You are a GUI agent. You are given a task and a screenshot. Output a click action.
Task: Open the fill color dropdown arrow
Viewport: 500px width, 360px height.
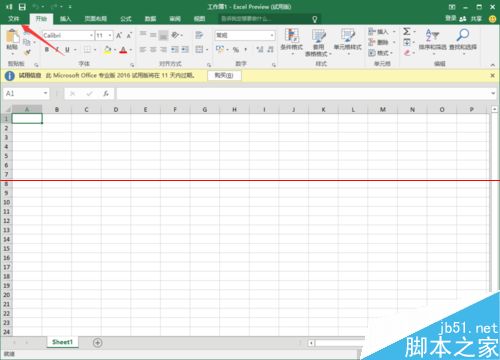(115, 50)
